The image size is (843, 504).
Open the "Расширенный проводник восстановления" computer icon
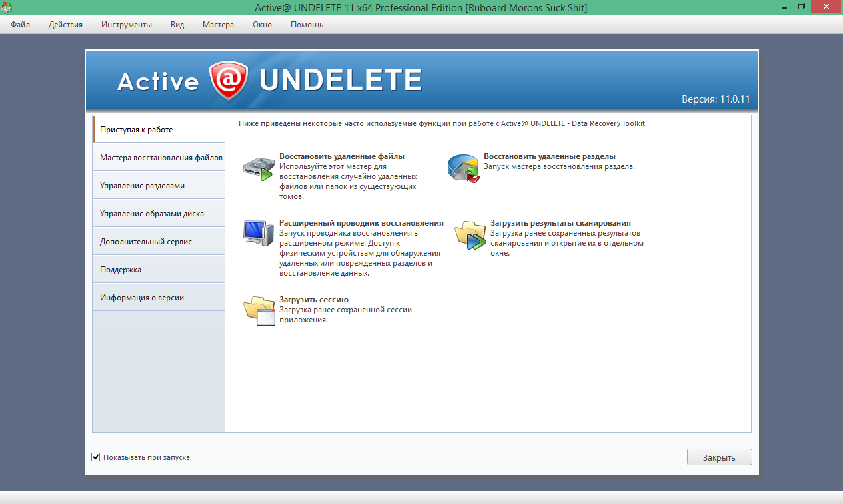click(259, 234)
